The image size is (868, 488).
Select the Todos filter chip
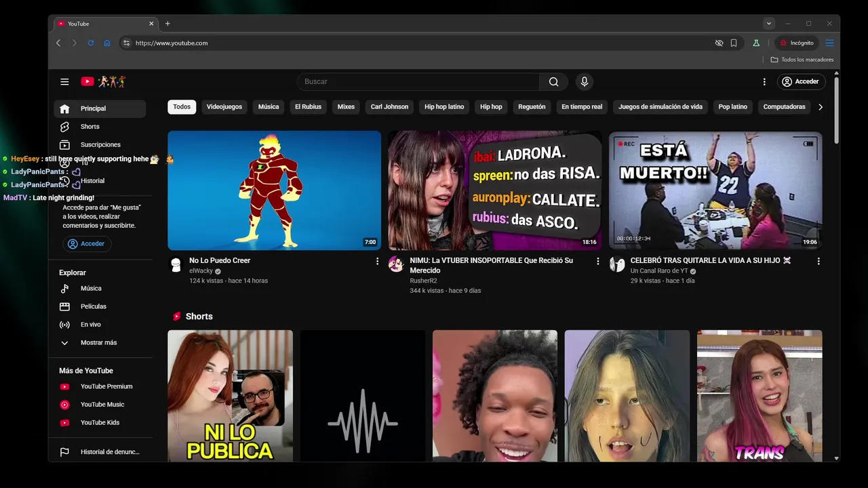point(182,107)
